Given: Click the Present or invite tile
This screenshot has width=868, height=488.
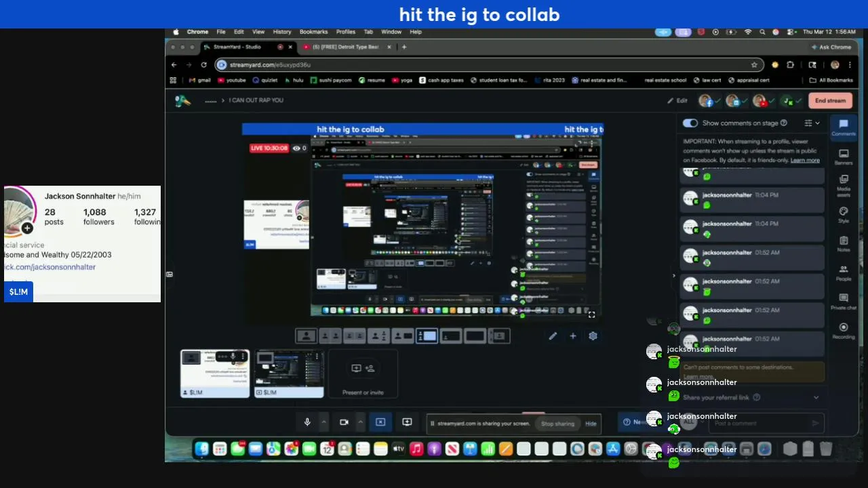Looking at the screenshot, I should (x=363, y=373).
